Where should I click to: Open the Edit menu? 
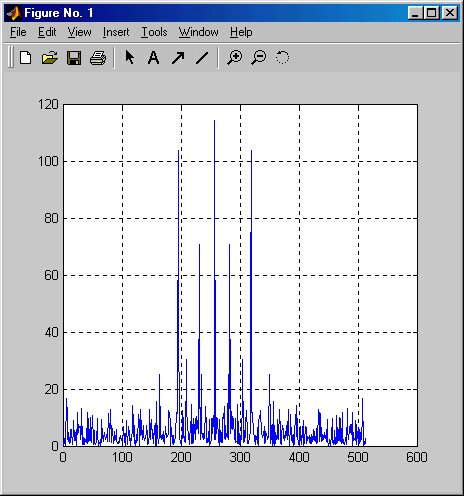pos(47,32)
